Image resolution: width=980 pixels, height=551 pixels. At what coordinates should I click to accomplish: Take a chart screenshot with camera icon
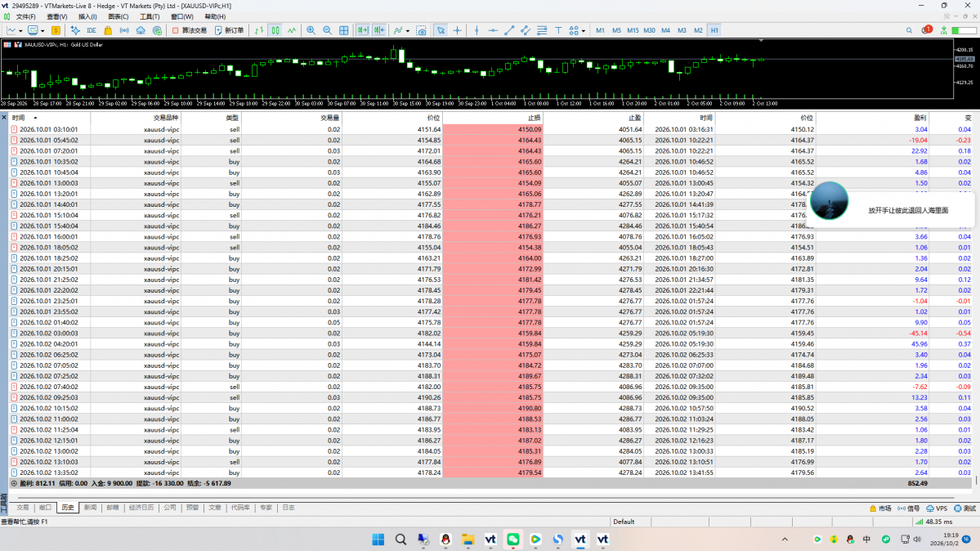pyautogui.click(x=421, y=30)
